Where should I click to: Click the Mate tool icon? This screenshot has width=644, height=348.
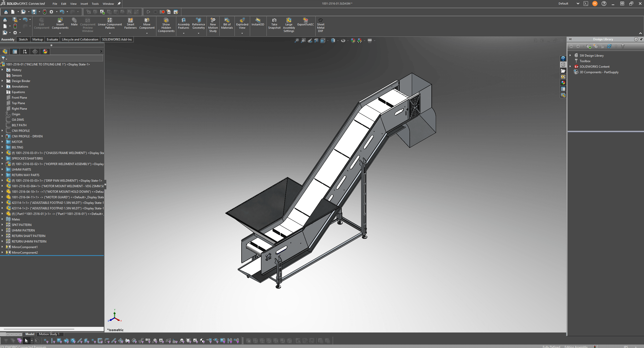pyautogui.click(x=74, y=20)
